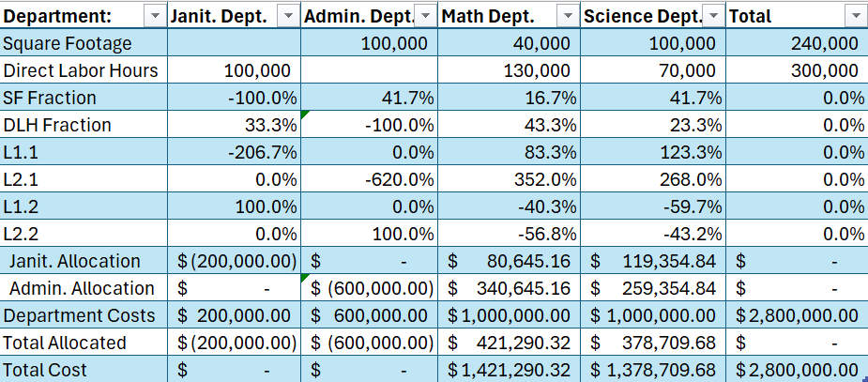Select the $80,645.16 allocation cell
The image size is (868, 382).
click(510, 261)
